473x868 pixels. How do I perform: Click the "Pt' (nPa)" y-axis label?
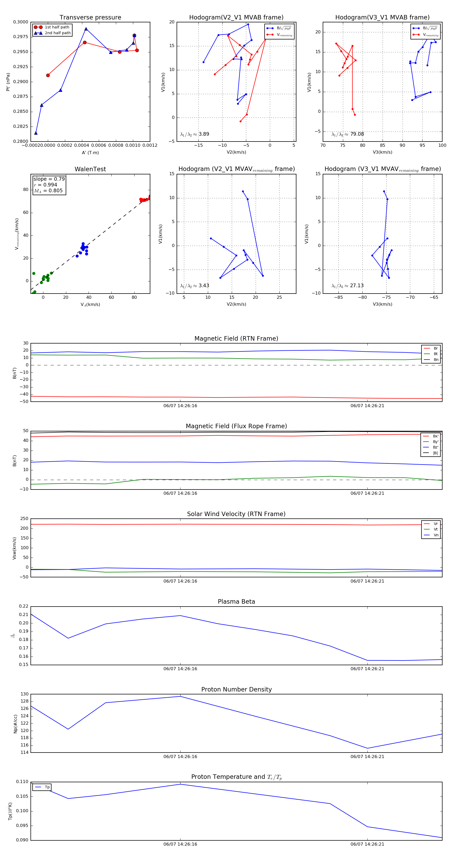(x=8, y=82)
